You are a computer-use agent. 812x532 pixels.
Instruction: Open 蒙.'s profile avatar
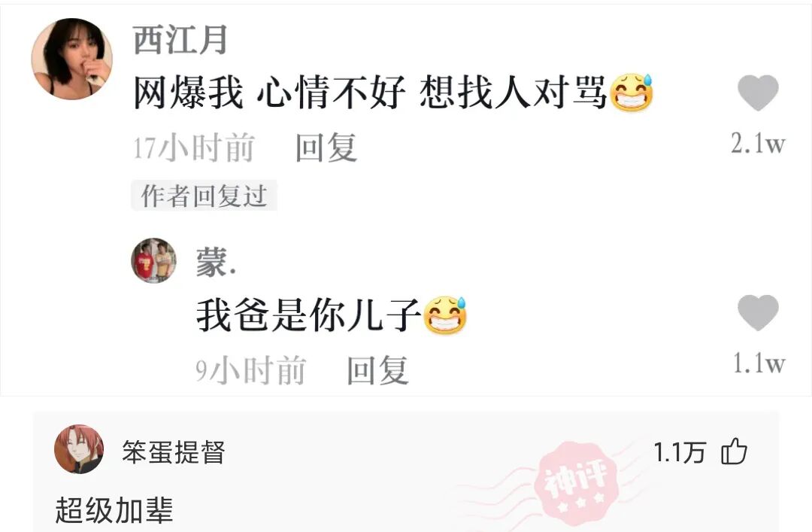153,260
